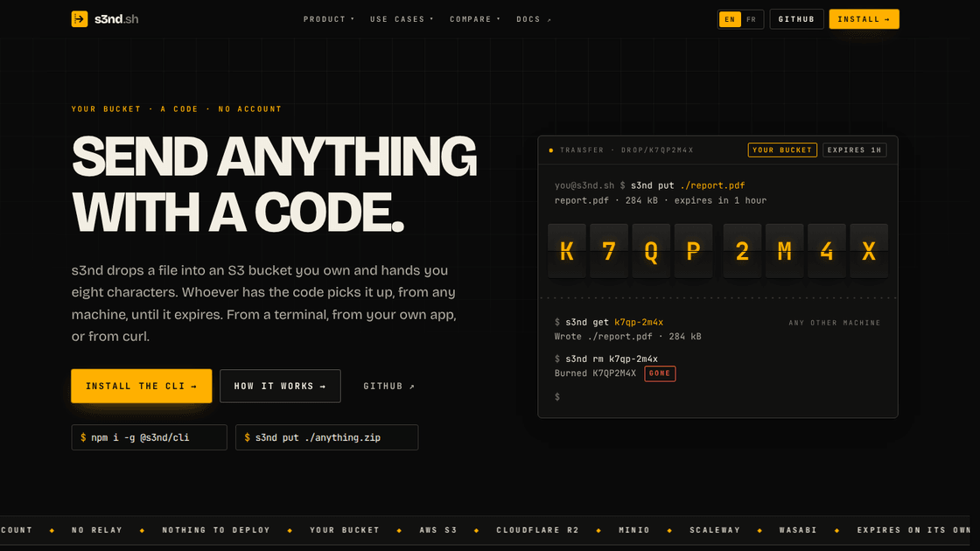
Task: Click the s3nd.sh logo icon
Action: 80,18
